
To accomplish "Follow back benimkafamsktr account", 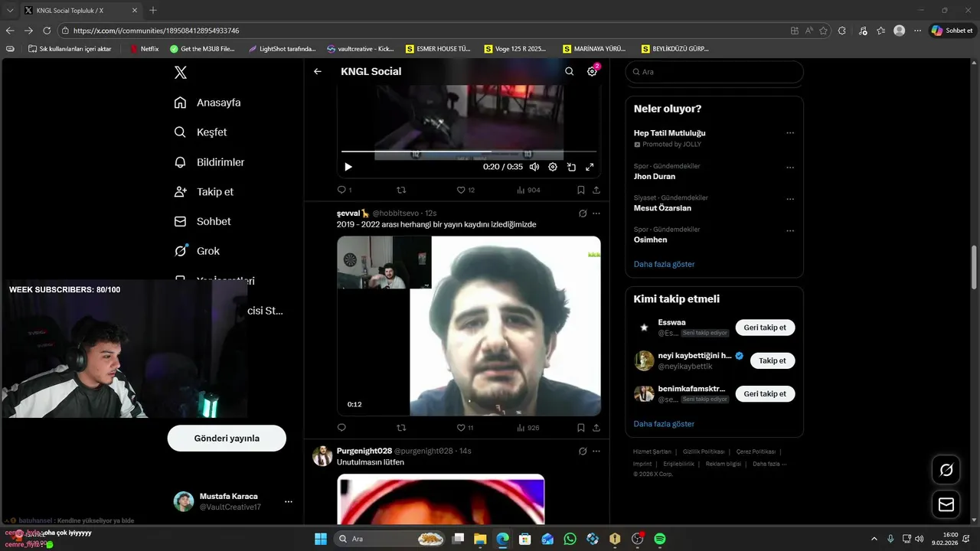I will coord(765,393).
